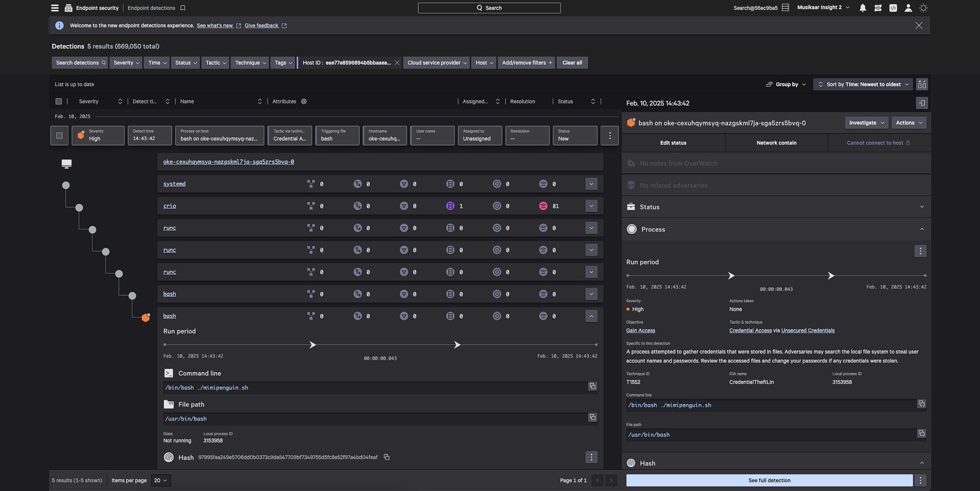Image resolution: width=980 pixels, height=491 pixels.
Task: Sort by Status column
Action: click(593, 101)
